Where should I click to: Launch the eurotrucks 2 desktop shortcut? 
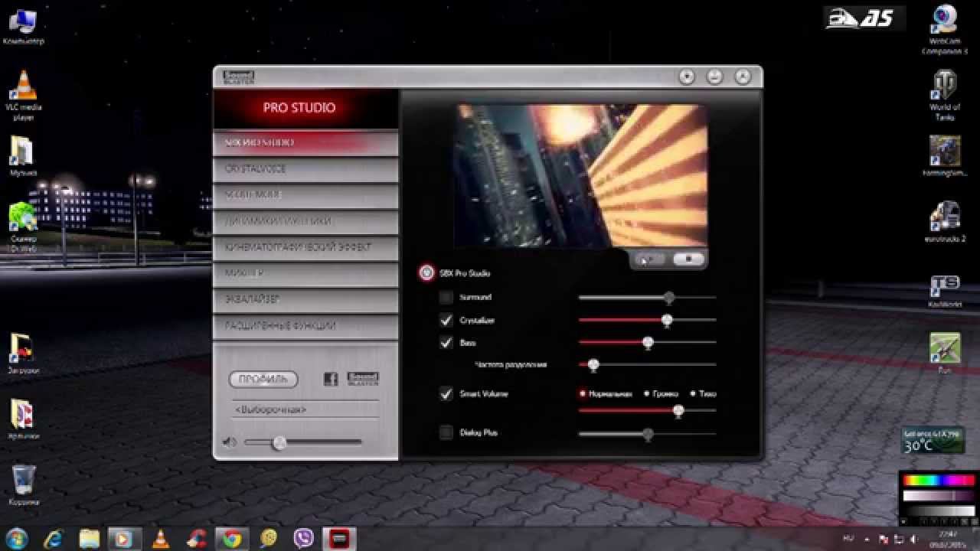coord(945,222)
